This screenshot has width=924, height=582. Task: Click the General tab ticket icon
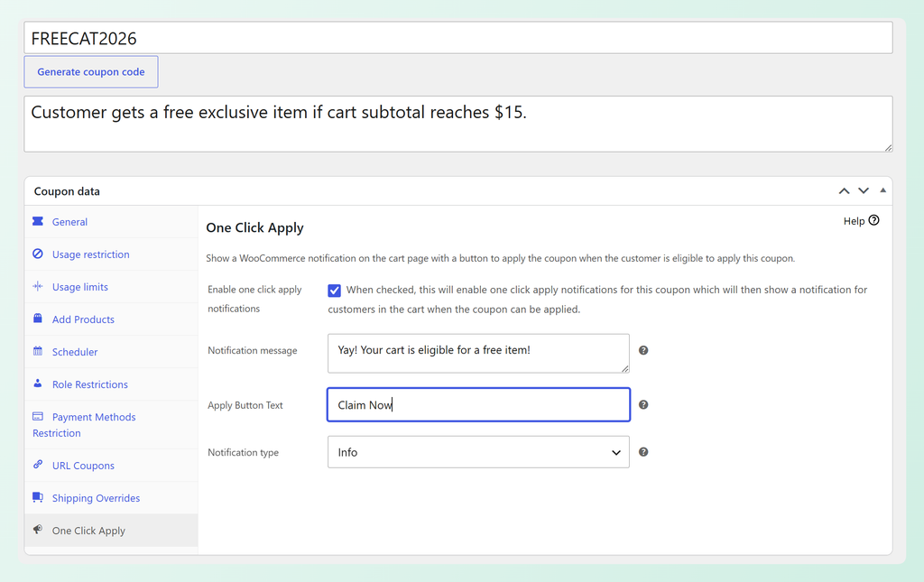(x=38, y=221)
